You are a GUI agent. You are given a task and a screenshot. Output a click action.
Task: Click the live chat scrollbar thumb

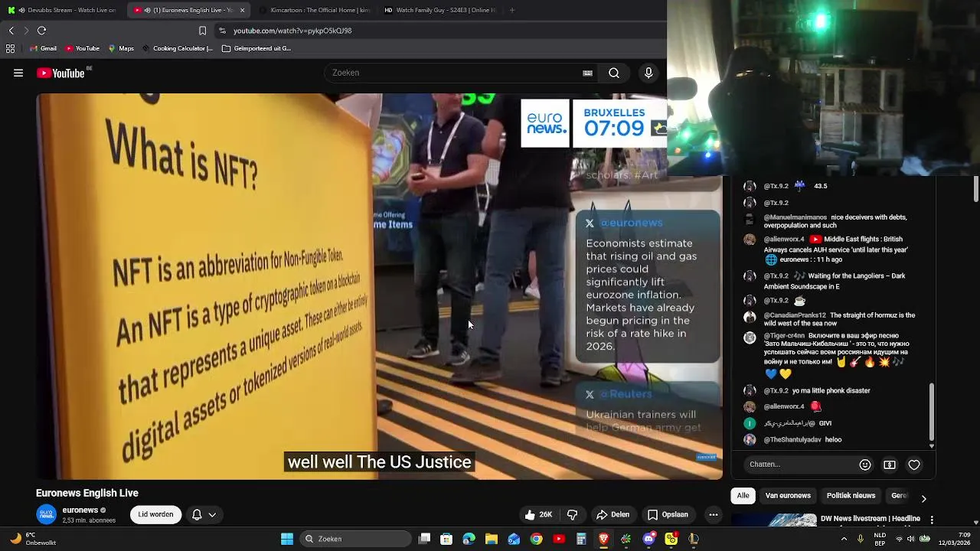932,411
